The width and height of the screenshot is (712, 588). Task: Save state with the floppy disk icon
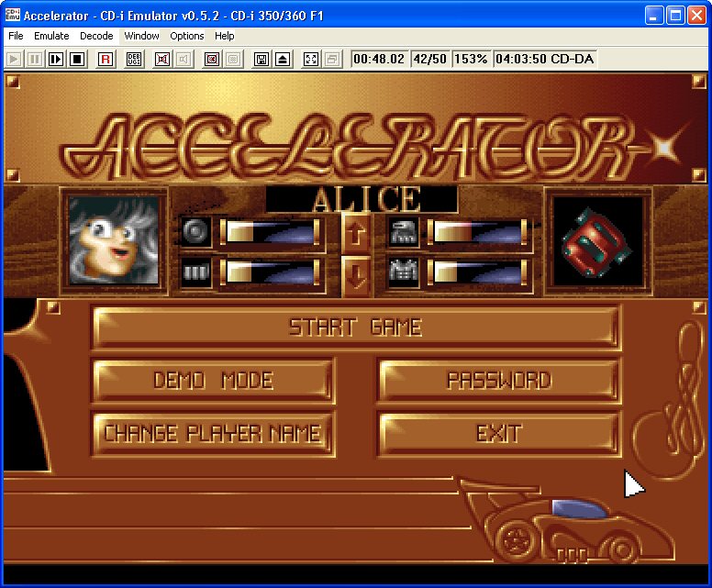261,59
